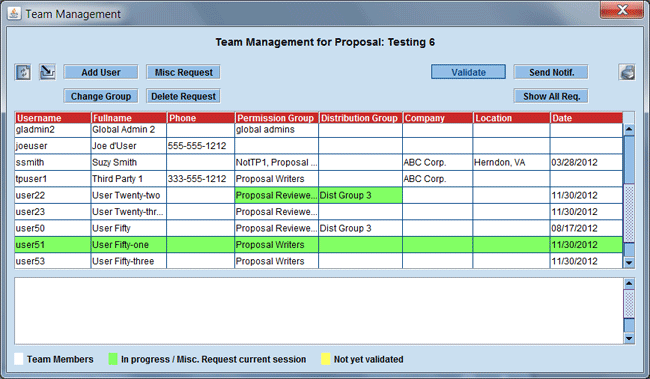
Task: Click the Add User button
Action: (x=101, y=72)
